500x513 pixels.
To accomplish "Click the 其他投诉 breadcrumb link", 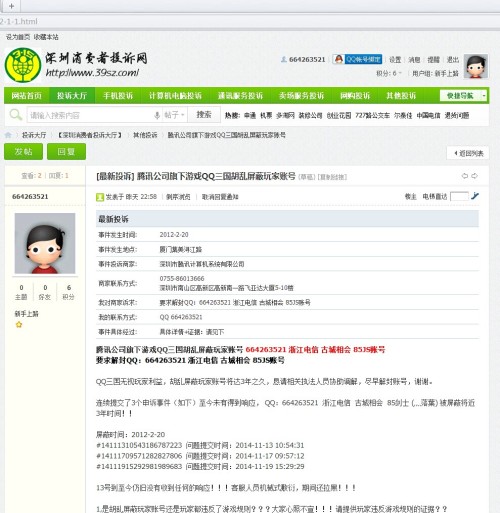I will click(145, 135).
